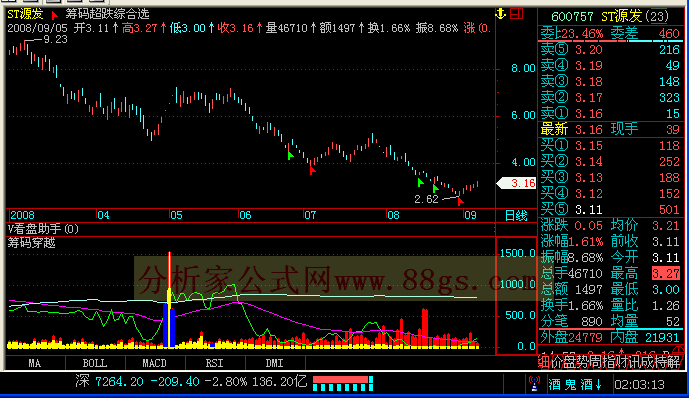
Task: Click the red window-grid icon beside the anchor
Action: pos(517,14)
